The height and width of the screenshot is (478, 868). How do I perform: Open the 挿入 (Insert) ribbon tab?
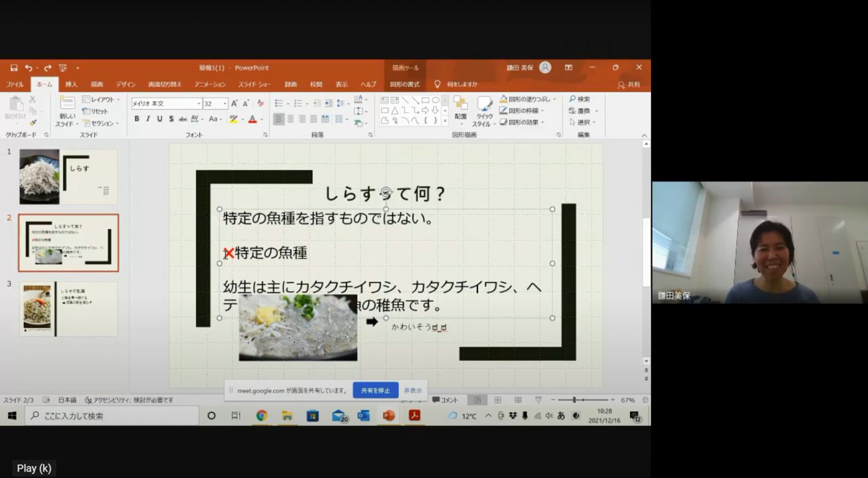[71, 85]
